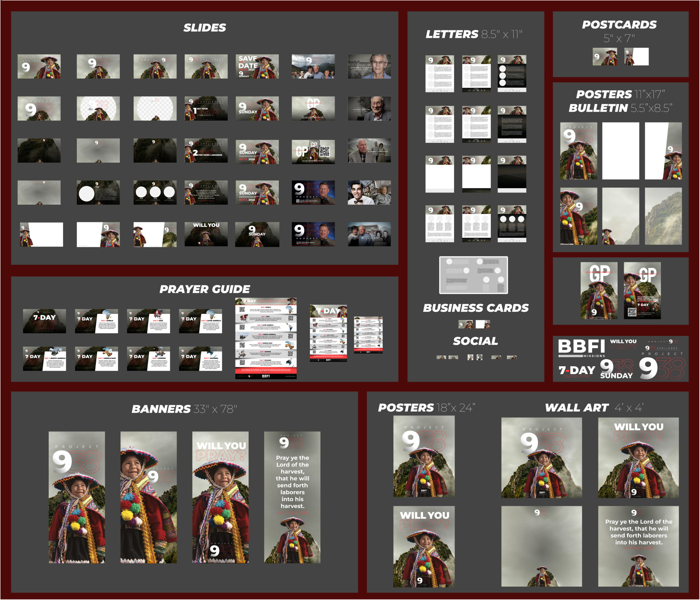The image size is (700, 600).
Task: Select the SAVE THE DATE slide thumbnail
Action: pyautogui.click(x=257, y=66)
